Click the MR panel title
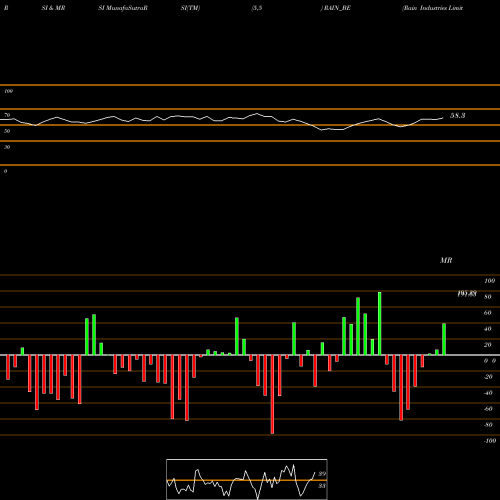This screenshot has height=500, width=500. [x=446, y=260]
